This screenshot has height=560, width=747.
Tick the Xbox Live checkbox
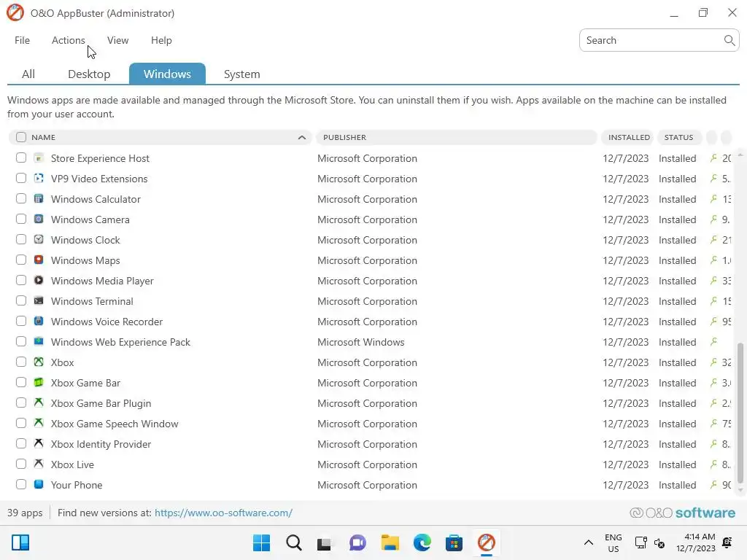pyautogui.click(x=21, y=464)
